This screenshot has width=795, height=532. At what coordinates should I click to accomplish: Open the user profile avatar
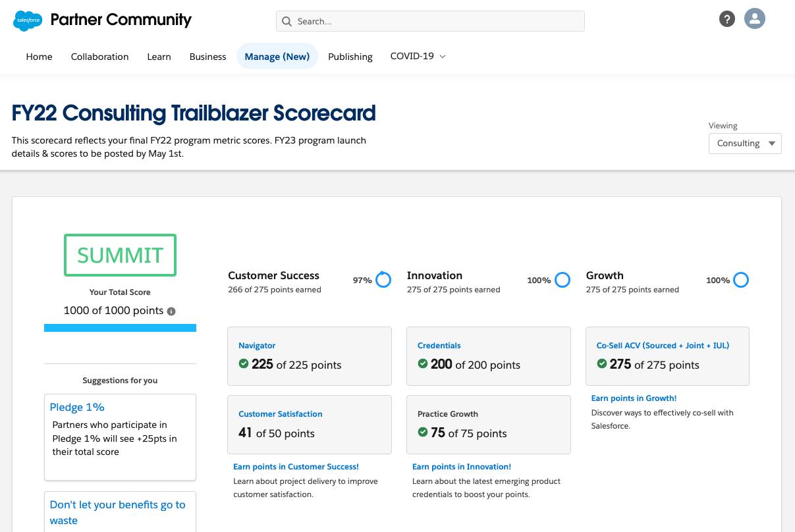[755, 18]
